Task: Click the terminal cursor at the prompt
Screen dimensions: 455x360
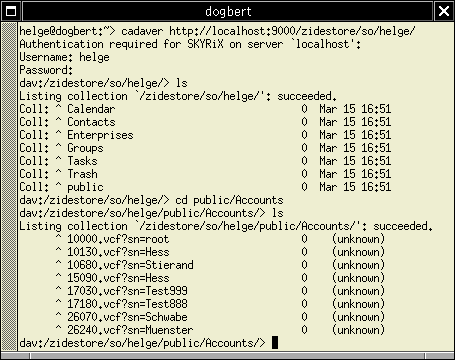Action: [x=275, y=343]
